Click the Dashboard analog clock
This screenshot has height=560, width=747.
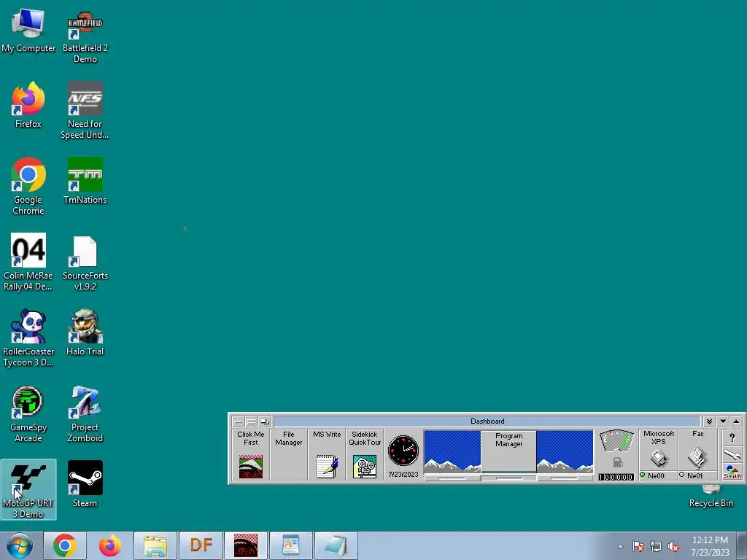coord(403,450)
